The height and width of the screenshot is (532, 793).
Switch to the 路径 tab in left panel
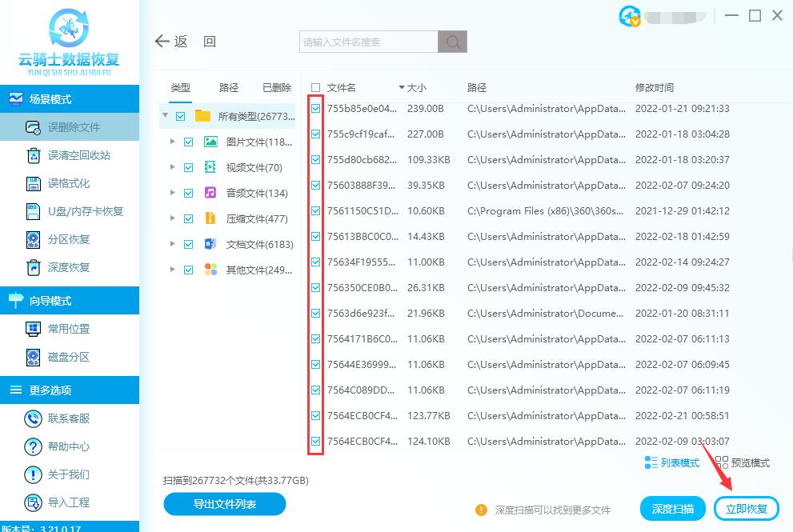[x=229, y=87]
